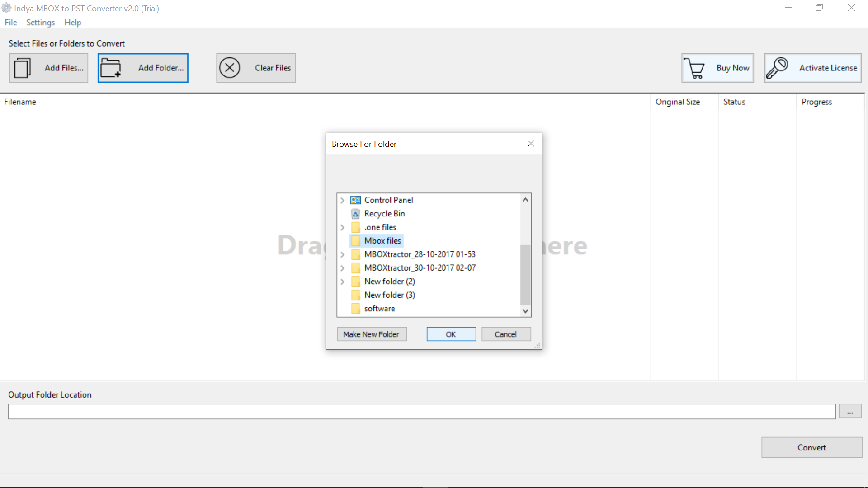Image resolution: width=868 pixels, height=488 pixels.
Task: Click the Add Files icon button
Action: click(x=20, y=67)
